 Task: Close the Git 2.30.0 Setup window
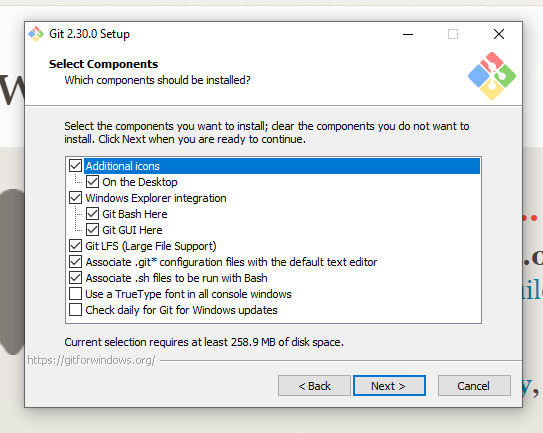point(499,34)
